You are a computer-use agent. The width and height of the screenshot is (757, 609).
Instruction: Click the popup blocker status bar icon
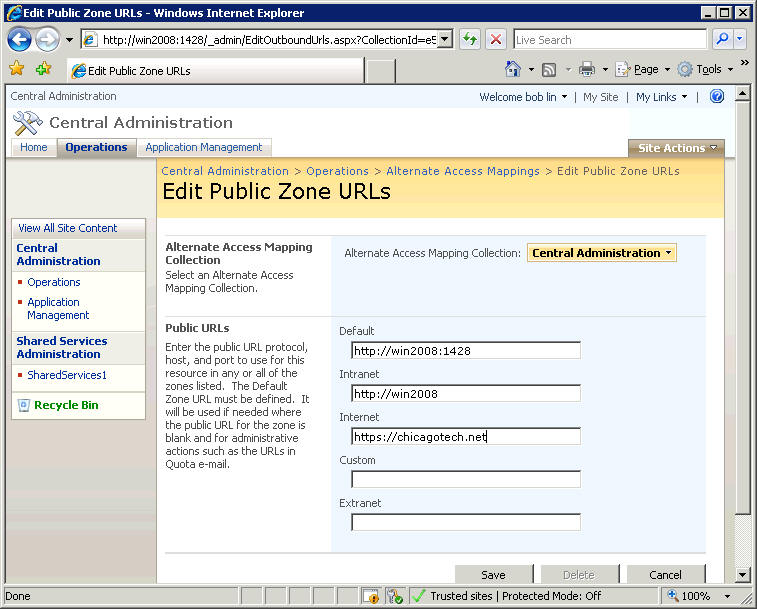370,596
